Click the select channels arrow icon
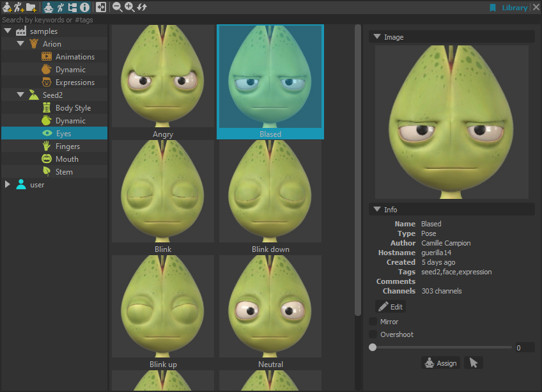This screenshot has height=392, width=542. tap(474, 363)
